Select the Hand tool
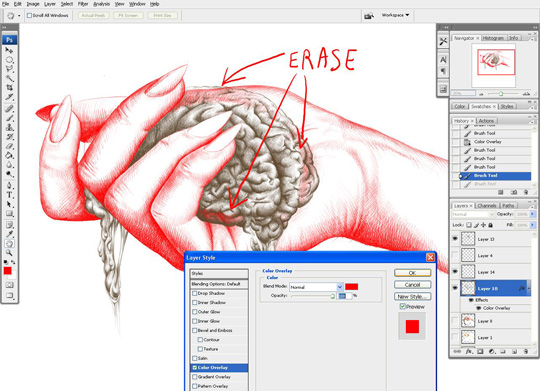Image resolution: width=540 pixels, height=391 pixels. tap(9, 244)
